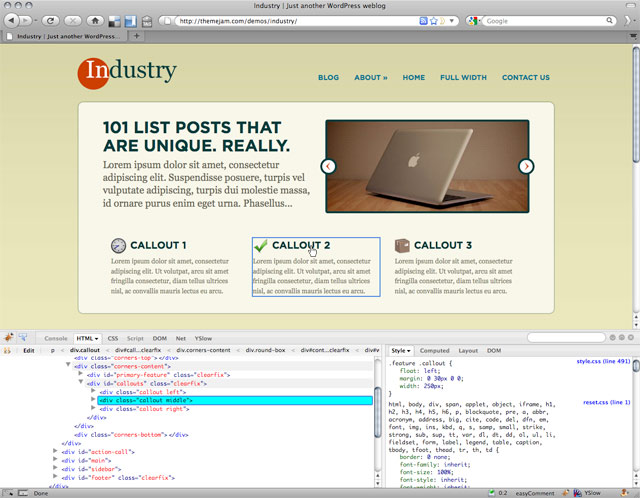Open the style.css line 491 source link

click(603, 361)
